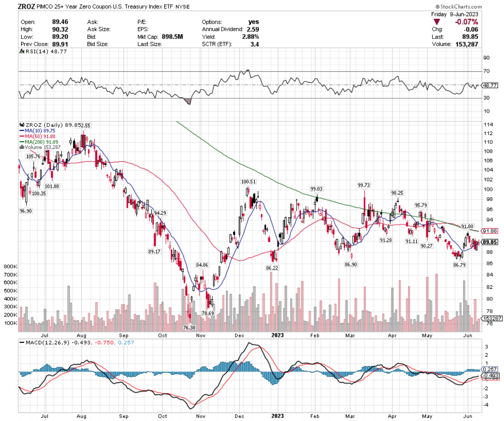Click the 78.69 price annotation

208,313
